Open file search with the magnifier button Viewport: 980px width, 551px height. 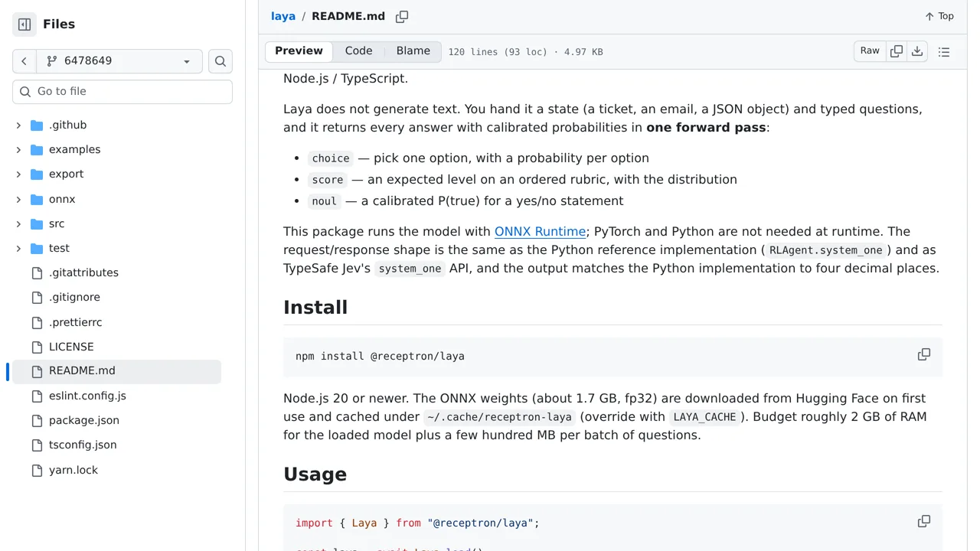click(220, 61)
